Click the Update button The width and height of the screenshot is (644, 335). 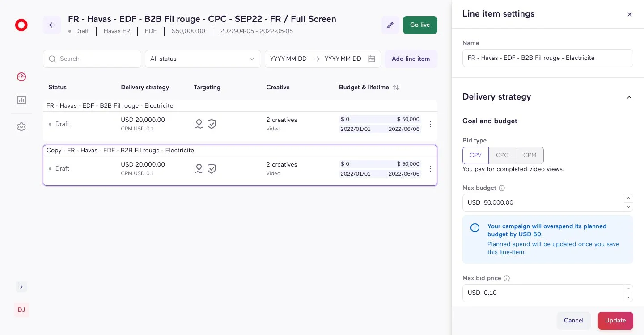pyautogui.click(x=615, y=320)
